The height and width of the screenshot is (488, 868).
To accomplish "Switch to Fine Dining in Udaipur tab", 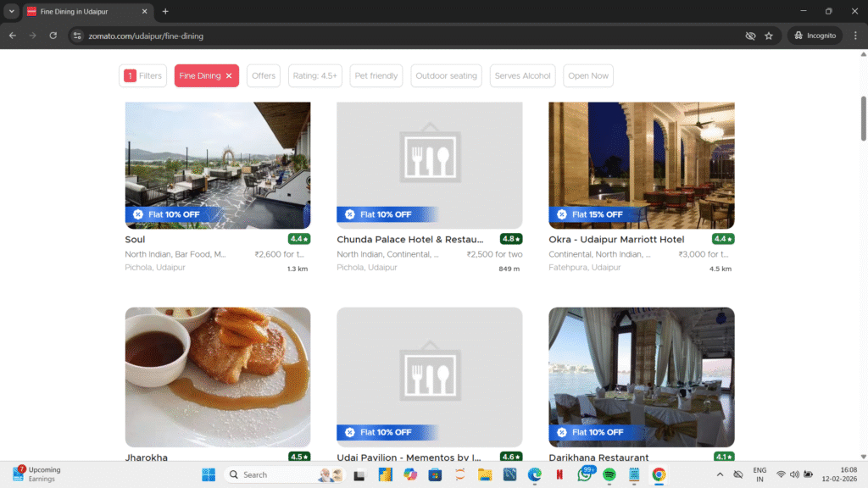I will pyautogui.click(x=85, y=11).
